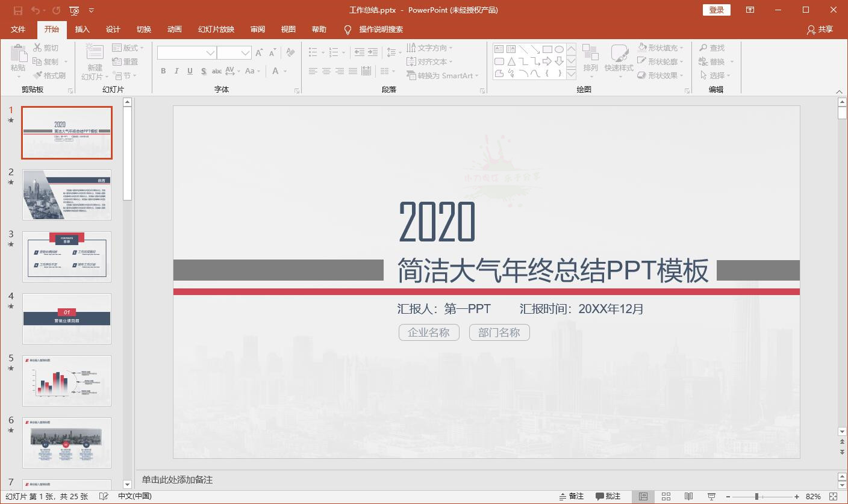The width and height of the screenshot is (848, 504).
Task: Click the Quick Styles icon
Action: click(x=619, y=59)
